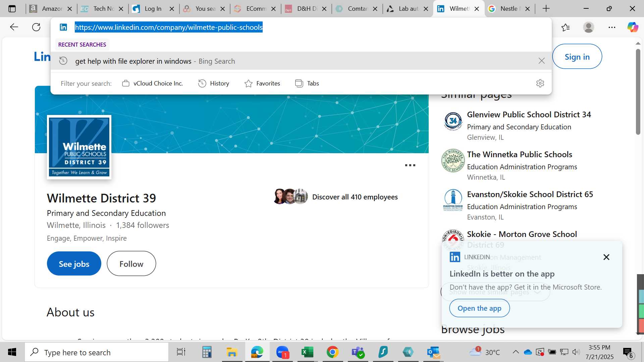Screen dimensions: 644x362
Task: Remove recent search suggestion with X
Action: coord(541,61)
